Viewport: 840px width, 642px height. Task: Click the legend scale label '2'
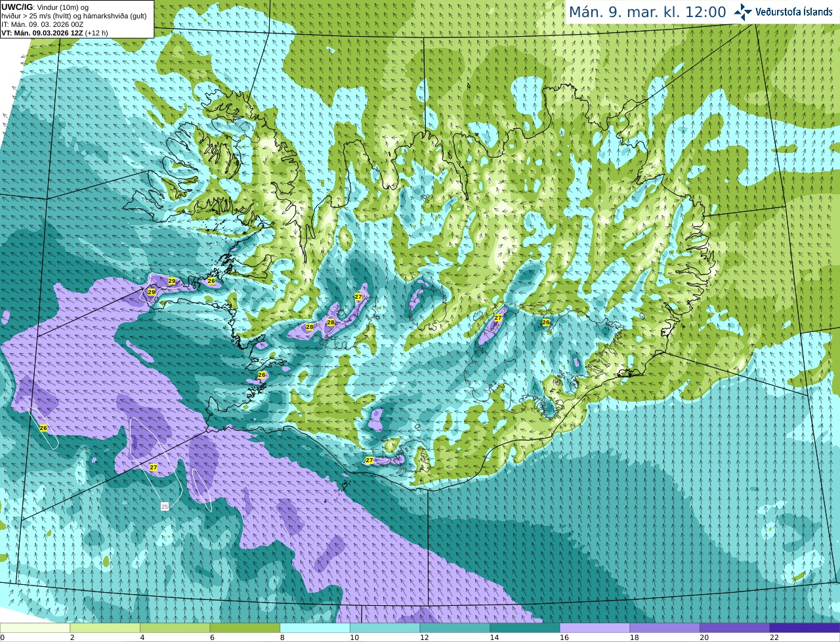pos(72,637)
